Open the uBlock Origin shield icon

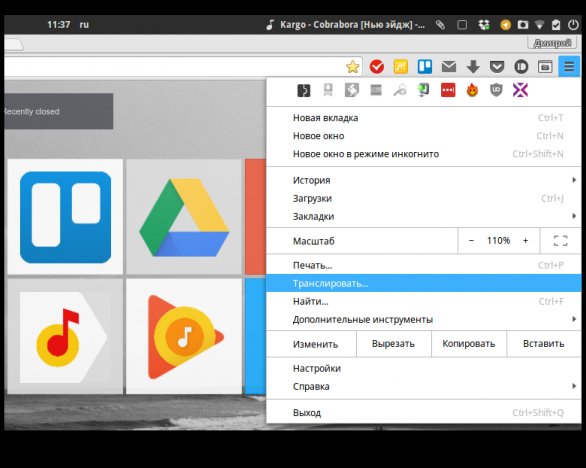pyautogui.click(x=496, y=90)
